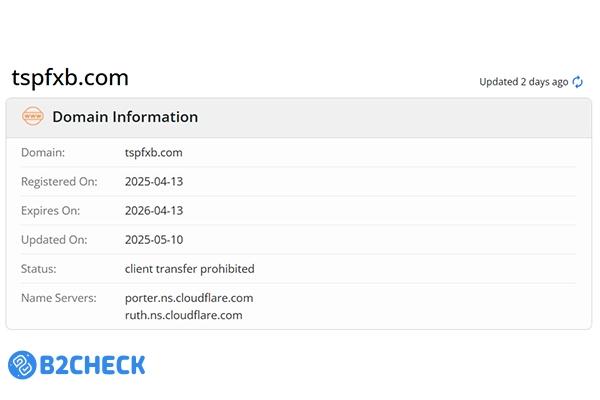Viewport: 600px width, 400px height.
Task: Select the tspfxb.com domain value in table
Action: [154, 153]
